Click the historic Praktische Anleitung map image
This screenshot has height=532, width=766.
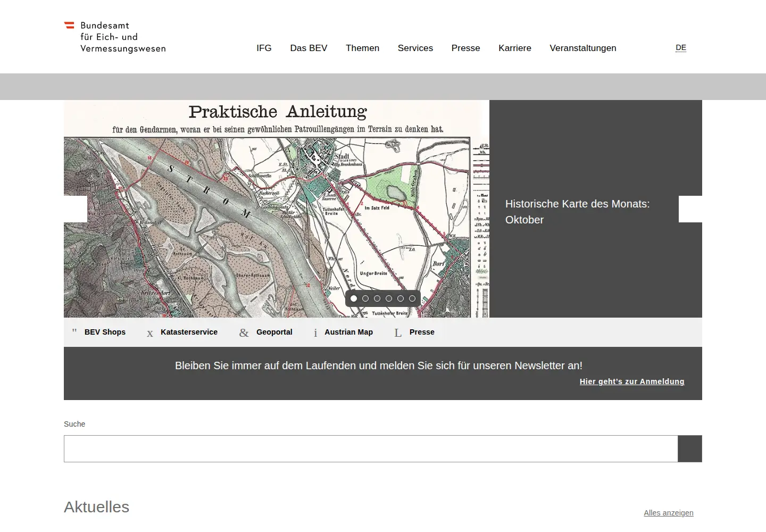pyautogui.click(x=277, y=209)
